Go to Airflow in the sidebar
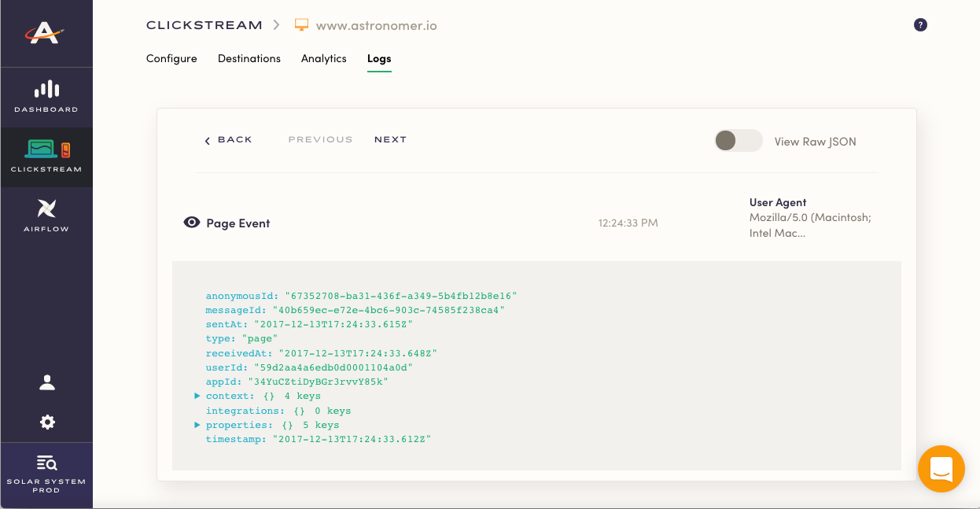980x509 pixels. point(46,216)
